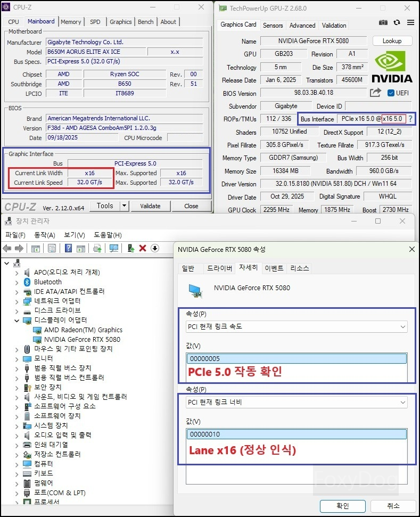Open the 이벤트 tab in properties dialog
Screen dimensions: 420x517
(274, 268)
